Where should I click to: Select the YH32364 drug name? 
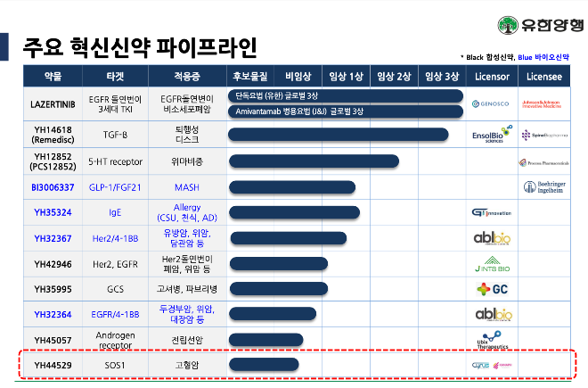point(53,314)
